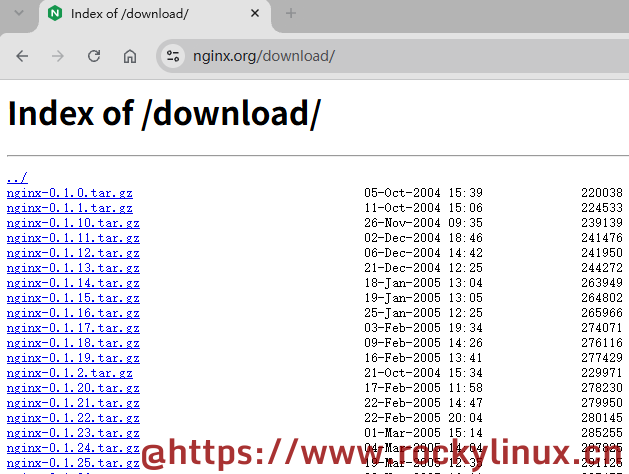Click the Index of /download/ page heading
629x474 pixels.
(x=164, y=114)
